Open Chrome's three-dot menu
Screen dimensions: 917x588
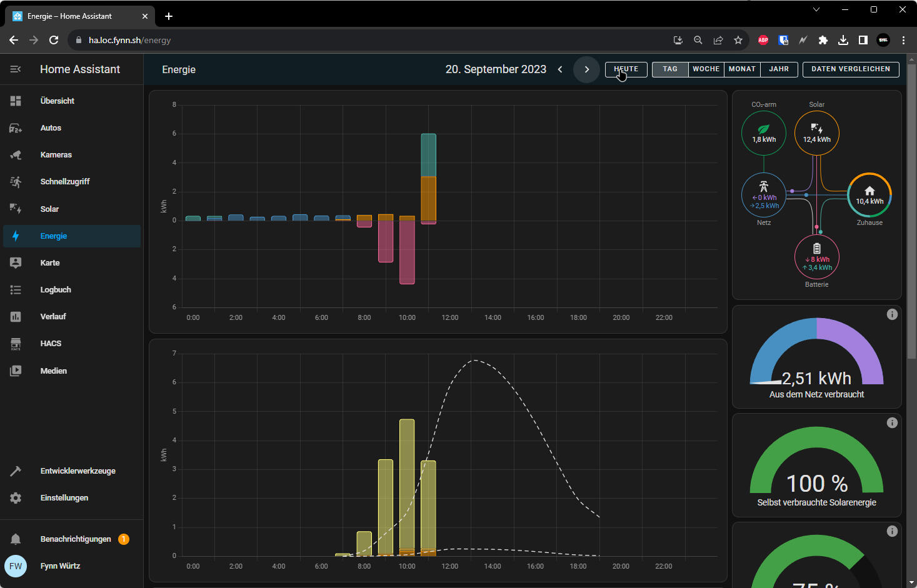(903, 40)
